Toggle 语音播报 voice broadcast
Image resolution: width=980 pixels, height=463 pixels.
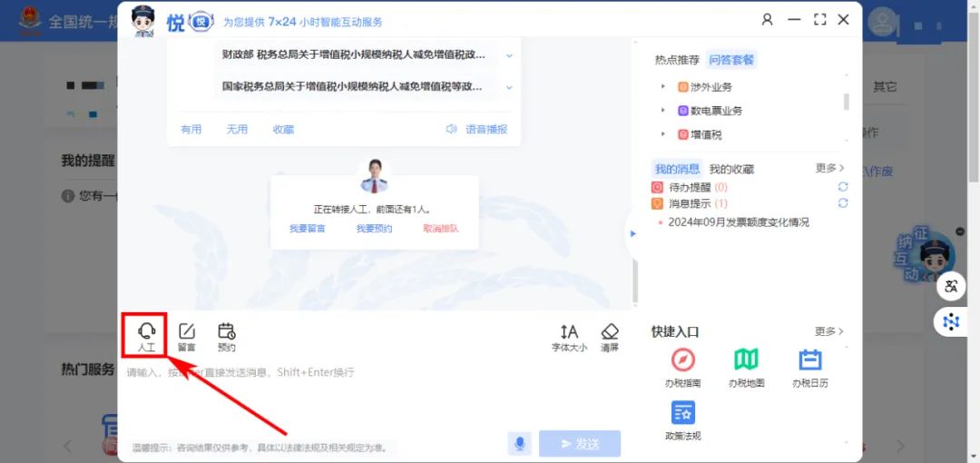(x=476, y=130)
